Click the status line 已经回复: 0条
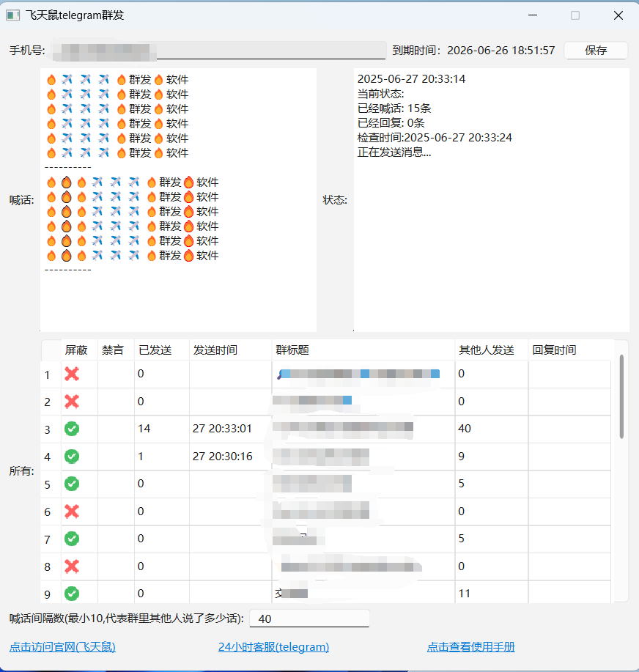 click(391, 123)
